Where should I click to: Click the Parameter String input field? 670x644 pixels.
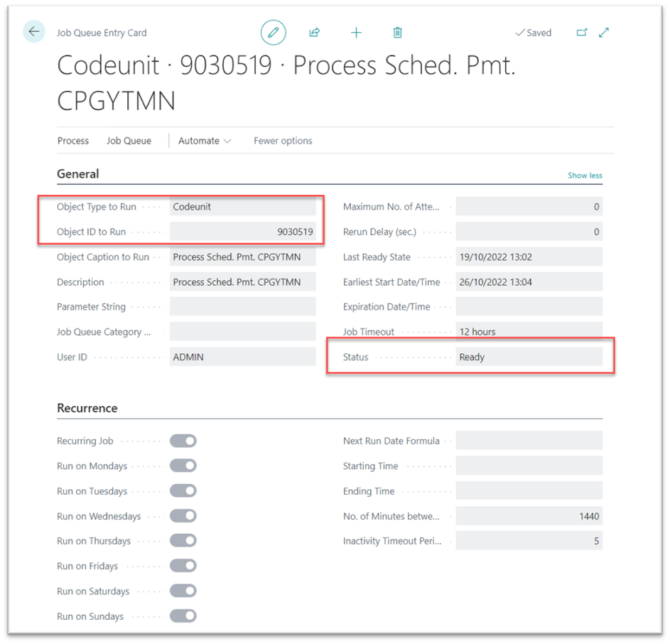coord(242,306)
